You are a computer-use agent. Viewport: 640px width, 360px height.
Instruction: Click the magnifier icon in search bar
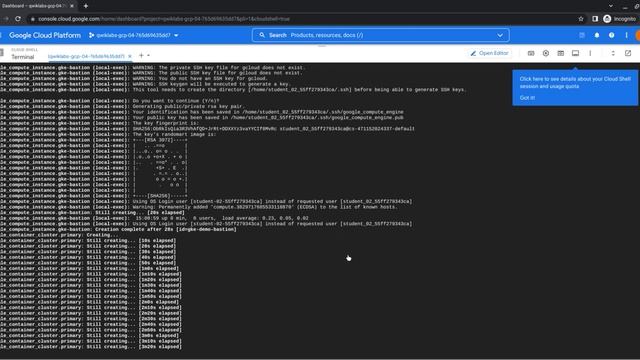262,35
